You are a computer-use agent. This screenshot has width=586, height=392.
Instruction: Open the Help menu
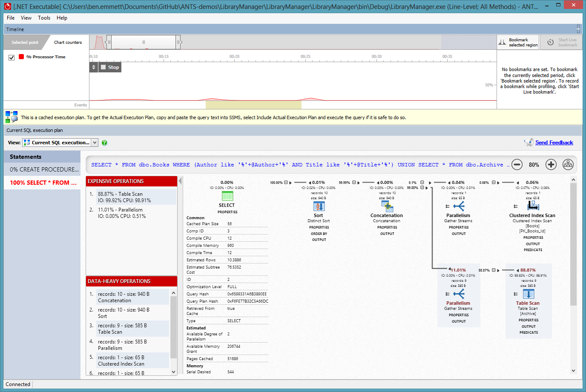(62, 18)
